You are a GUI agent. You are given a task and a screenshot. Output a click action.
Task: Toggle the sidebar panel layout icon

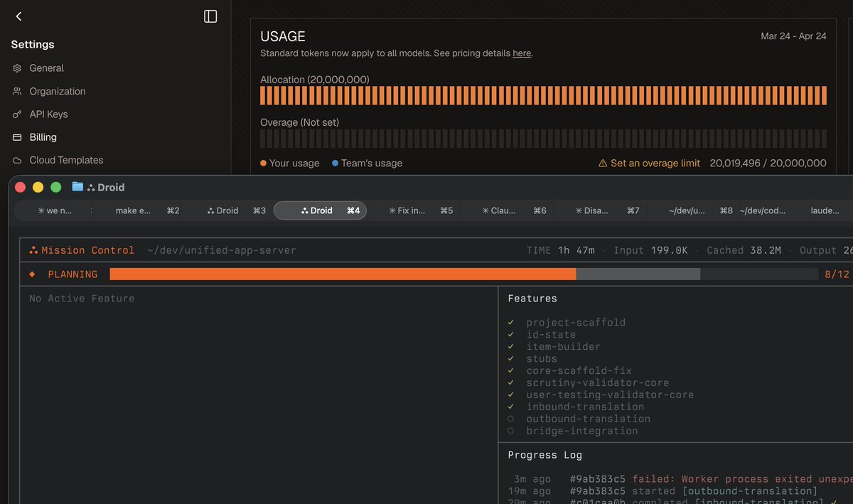(x=210, y=16)
